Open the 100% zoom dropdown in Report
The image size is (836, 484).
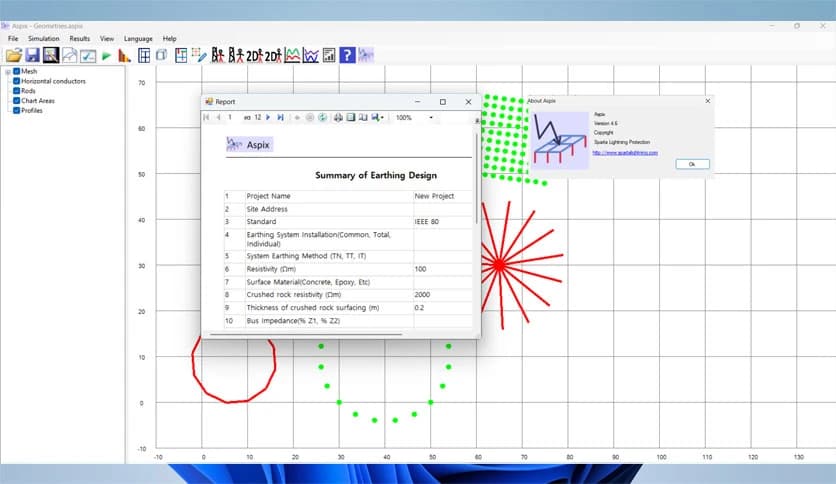(x=431, y=118)
